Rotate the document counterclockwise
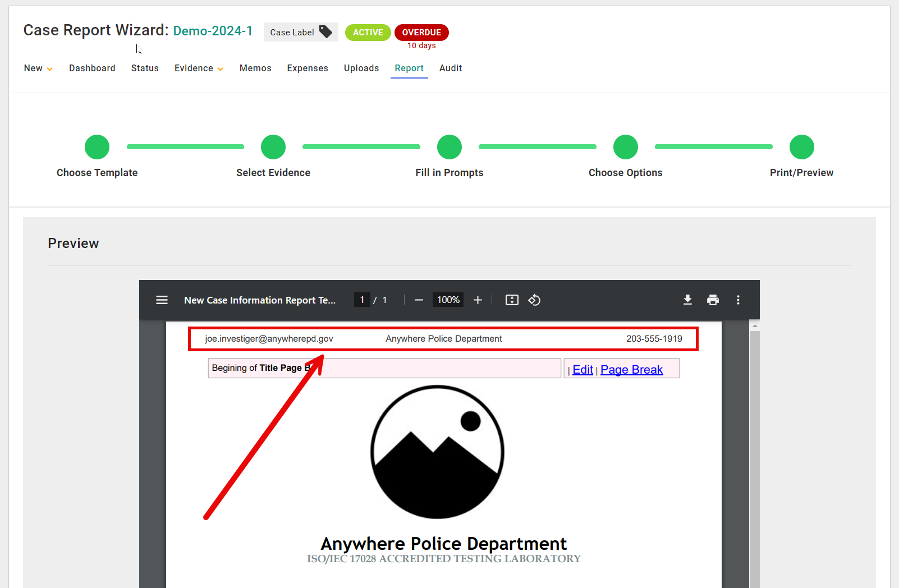The width and height of the screenshot is (899, 588). click(534, 300)
